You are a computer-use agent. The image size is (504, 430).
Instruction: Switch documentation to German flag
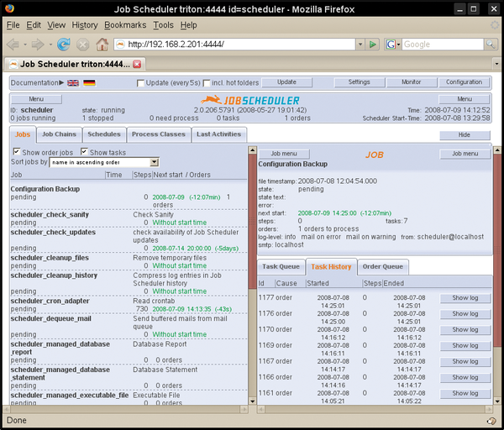pyautogui.click(x=89, y=83)
